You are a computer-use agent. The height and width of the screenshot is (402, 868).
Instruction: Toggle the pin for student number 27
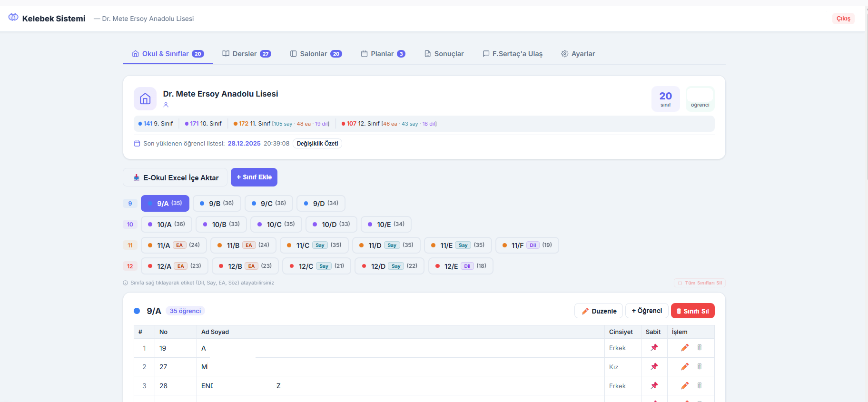654,367
